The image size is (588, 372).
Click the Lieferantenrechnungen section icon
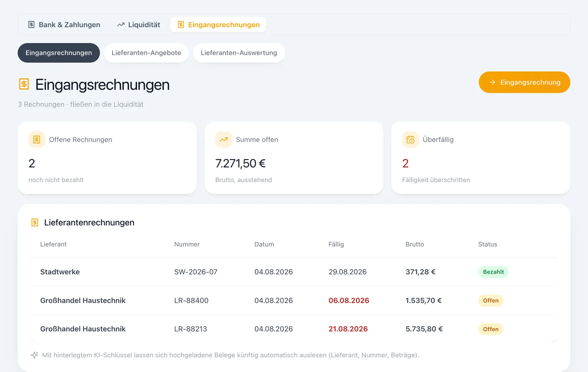click(x=35, y=223)
